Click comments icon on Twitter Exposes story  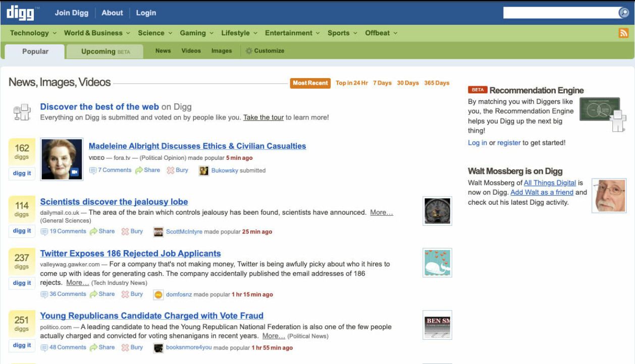[44, 294]
